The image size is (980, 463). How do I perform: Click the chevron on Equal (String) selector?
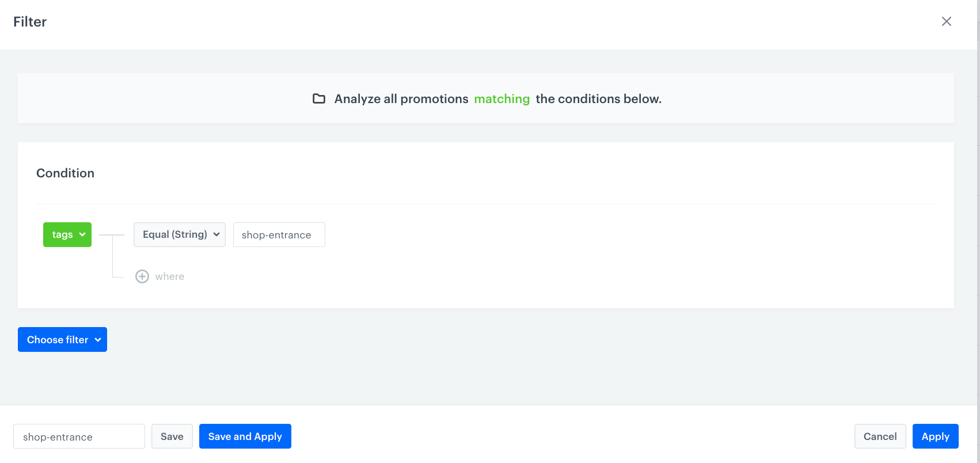coord(216,234)
